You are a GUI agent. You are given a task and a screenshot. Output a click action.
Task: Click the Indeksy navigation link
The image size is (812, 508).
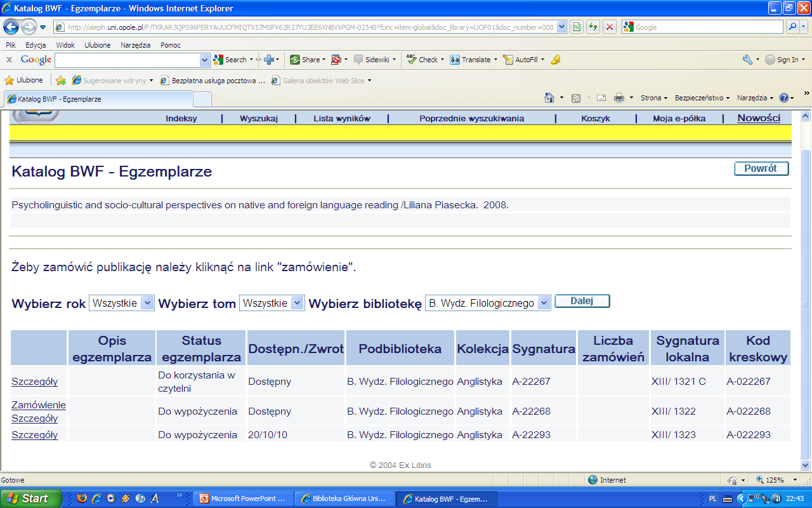181,118
